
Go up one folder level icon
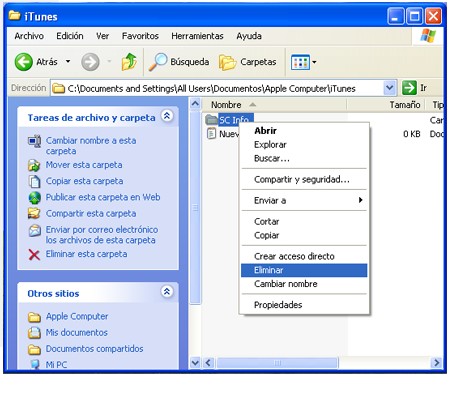coord(129,62)
